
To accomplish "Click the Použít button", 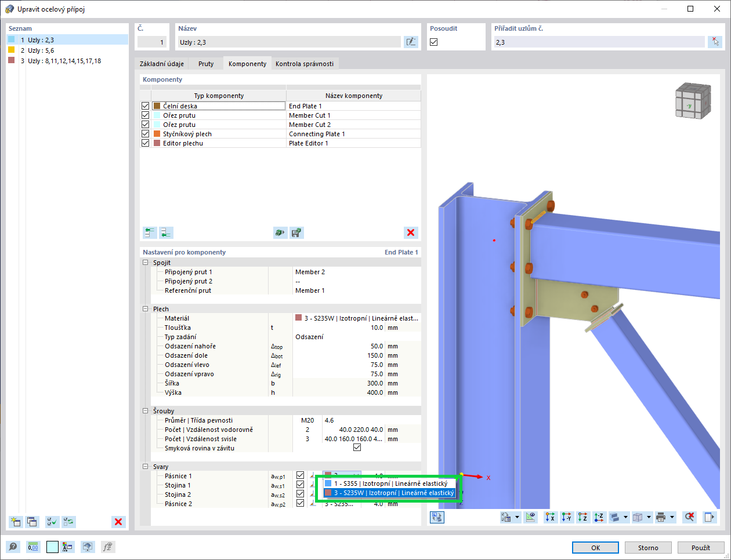I will click(701, 548).
